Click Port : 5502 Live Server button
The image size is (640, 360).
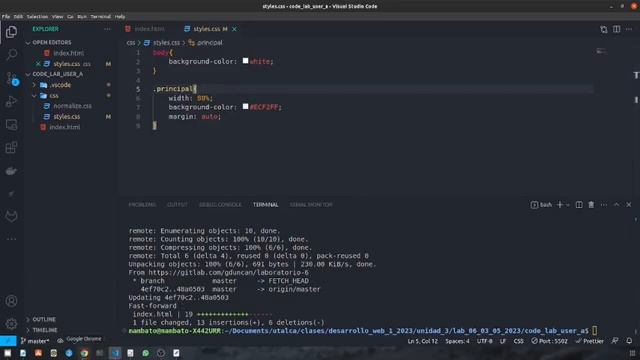pyautogui.click(x=549, y=341)
